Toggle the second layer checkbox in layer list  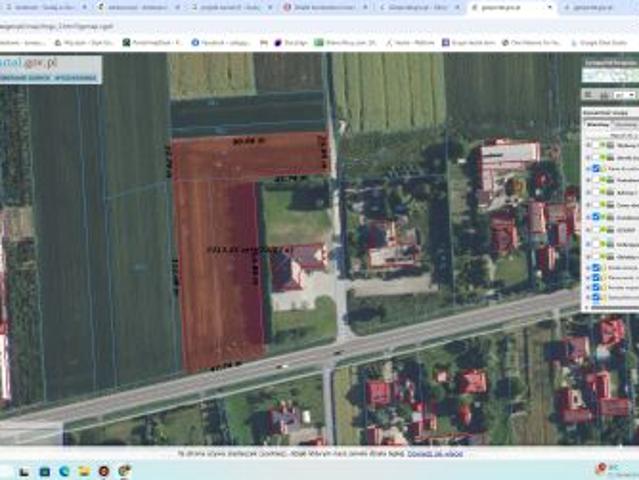pos(596,157)
